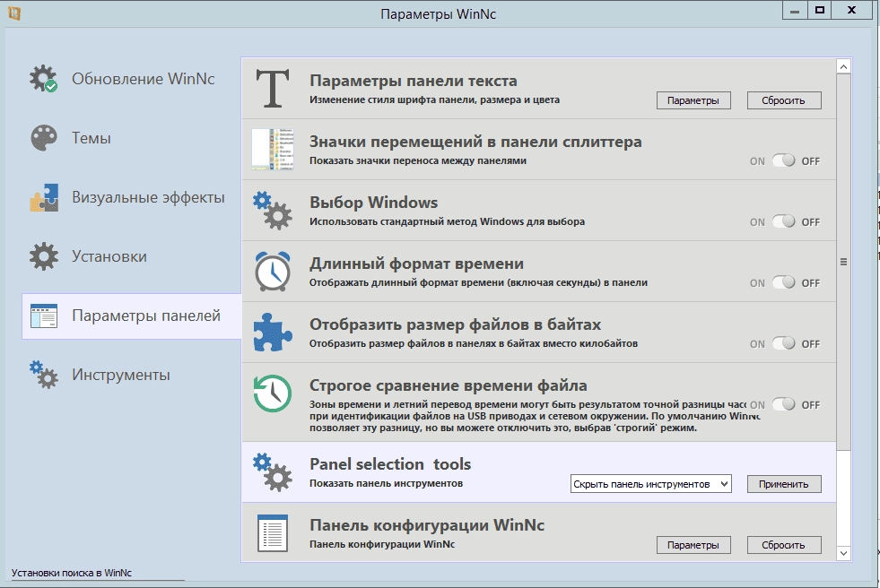880x588 pixels.
Task: Click Параметры button for text panel
Action: [x=693, y=100]
